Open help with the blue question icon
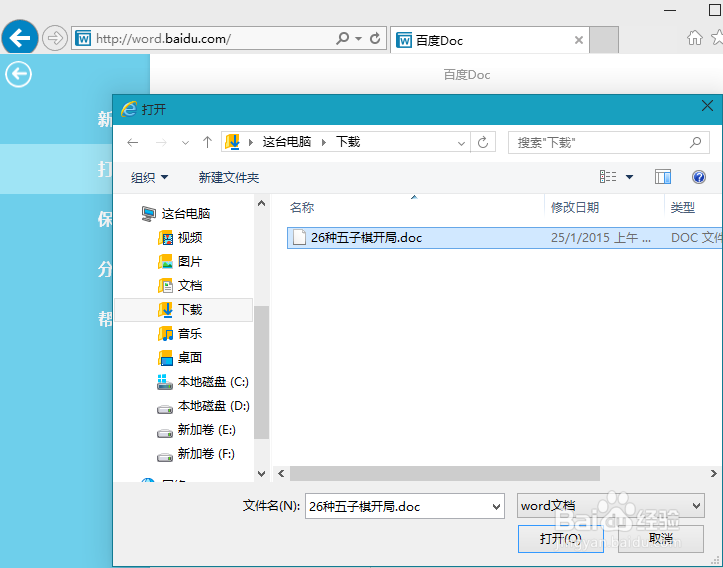Image resolution: width=723 pixels, height=568 pixels. pyautogui.click(x=699, y=177)
